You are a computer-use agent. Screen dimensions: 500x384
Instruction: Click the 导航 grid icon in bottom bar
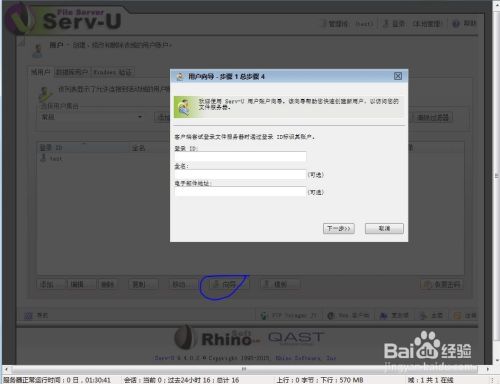(29, 315)
